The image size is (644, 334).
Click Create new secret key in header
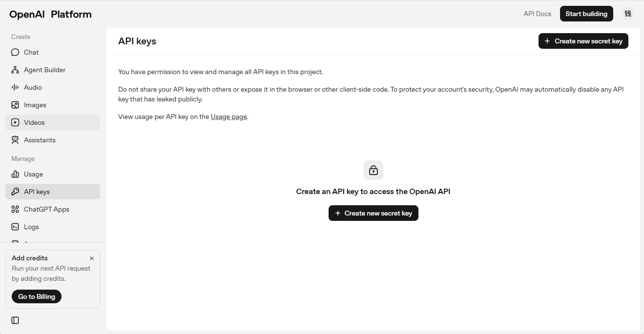pos(583,41)
